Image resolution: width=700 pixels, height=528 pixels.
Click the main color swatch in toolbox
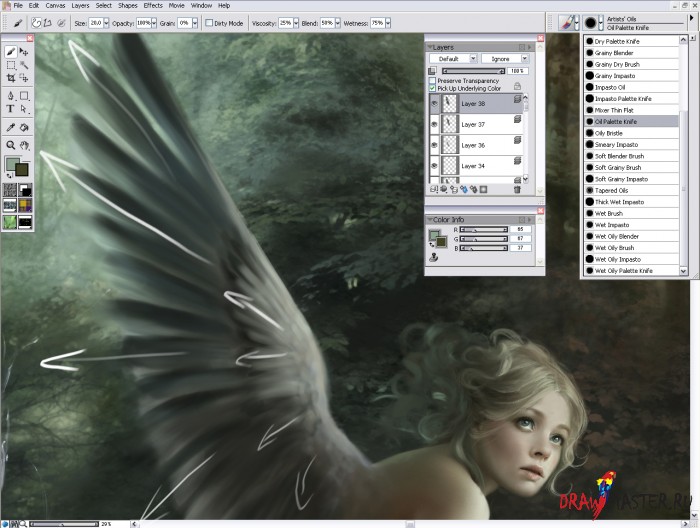coord(12,164)
